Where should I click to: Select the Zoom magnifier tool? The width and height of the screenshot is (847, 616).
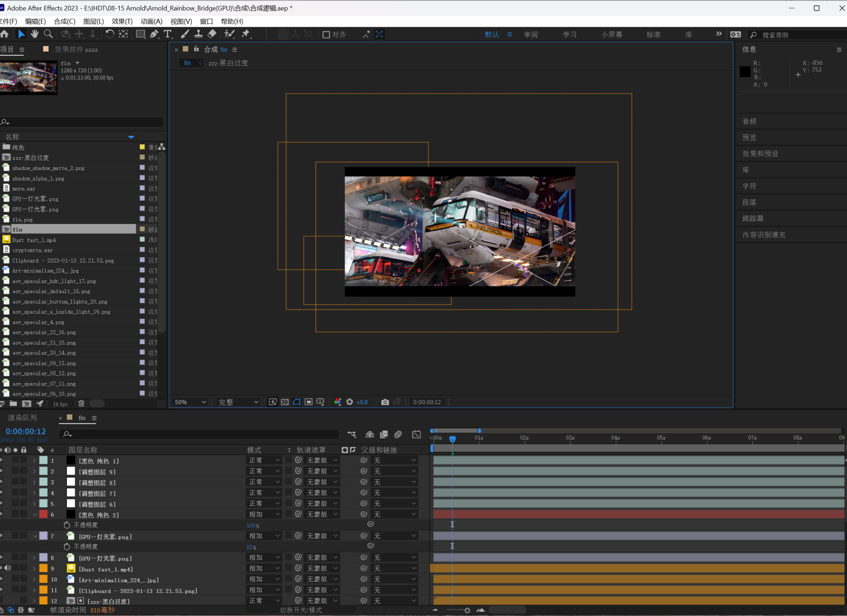point(48,34)
